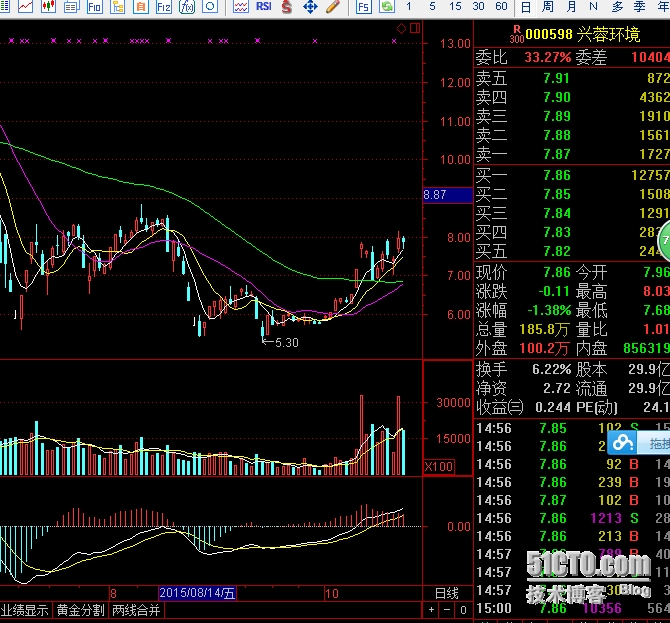Click the 换手 6.22% value
The image size is (670, 623).
[552, 369]
